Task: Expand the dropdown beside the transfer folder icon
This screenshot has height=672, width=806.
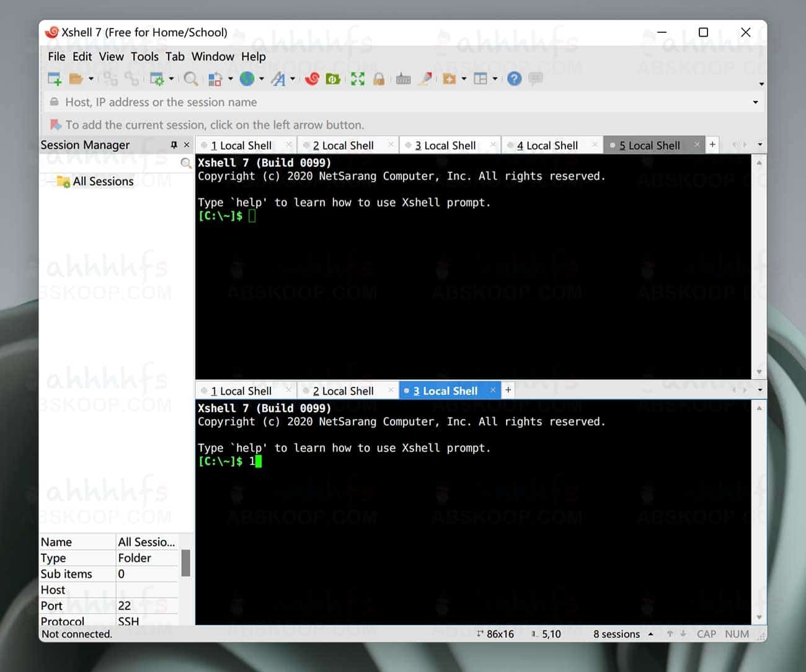Action: pos(464,79)
